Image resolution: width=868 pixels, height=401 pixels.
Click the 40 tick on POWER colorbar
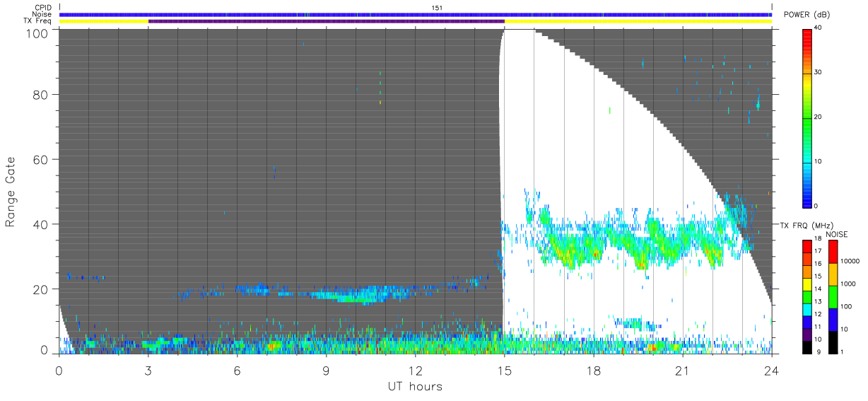(x=819, y=29)
